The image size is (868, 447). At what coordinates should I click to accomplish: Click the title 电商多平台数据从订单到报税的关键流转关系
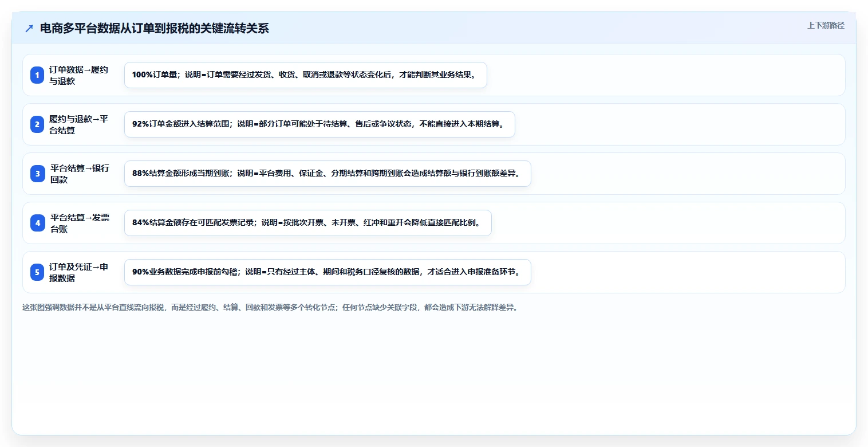(155, 29)
